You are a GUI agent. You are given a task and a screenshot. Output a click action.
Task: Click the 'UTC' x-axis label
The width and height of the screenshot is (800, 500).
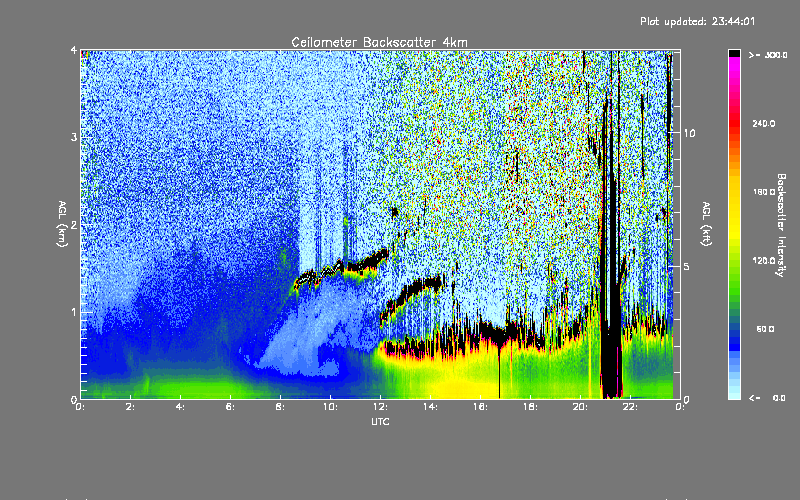pos(380,422)
